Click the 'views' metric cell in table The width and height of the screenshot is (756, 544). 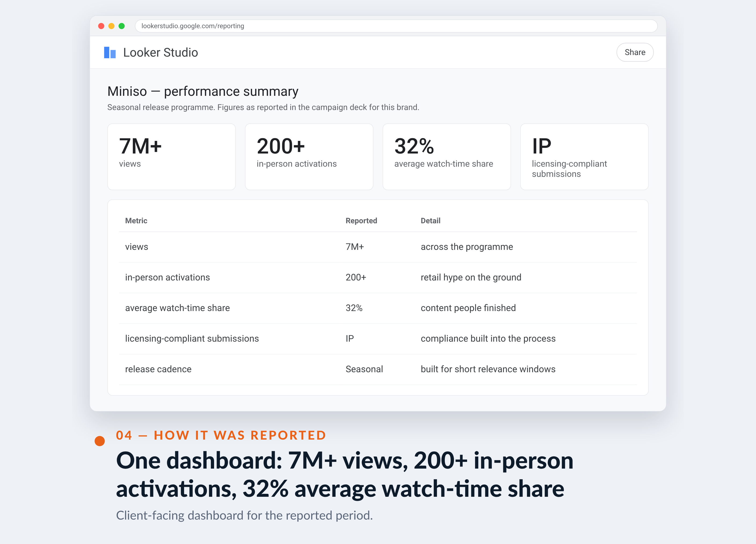136,247
